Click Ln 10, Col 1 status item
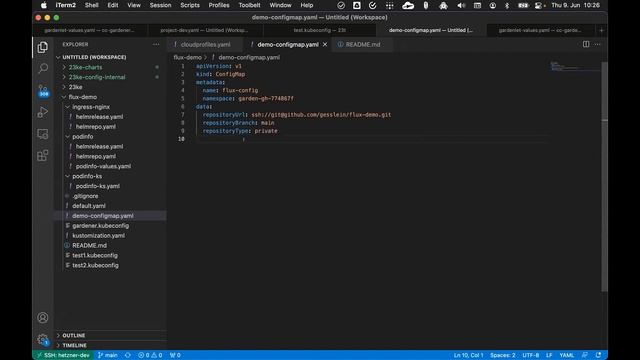Image resolution: width=640 pixels, height=360 pixels. 468,355
